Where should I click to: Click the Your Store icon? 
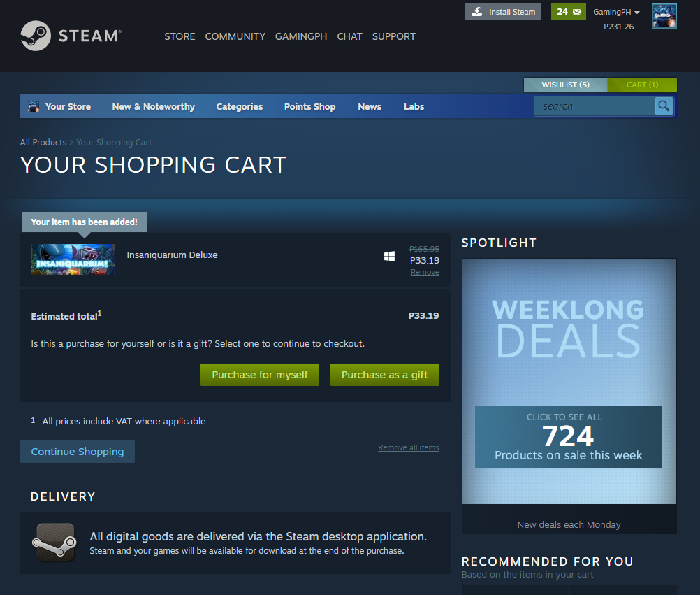click(34, 106)
